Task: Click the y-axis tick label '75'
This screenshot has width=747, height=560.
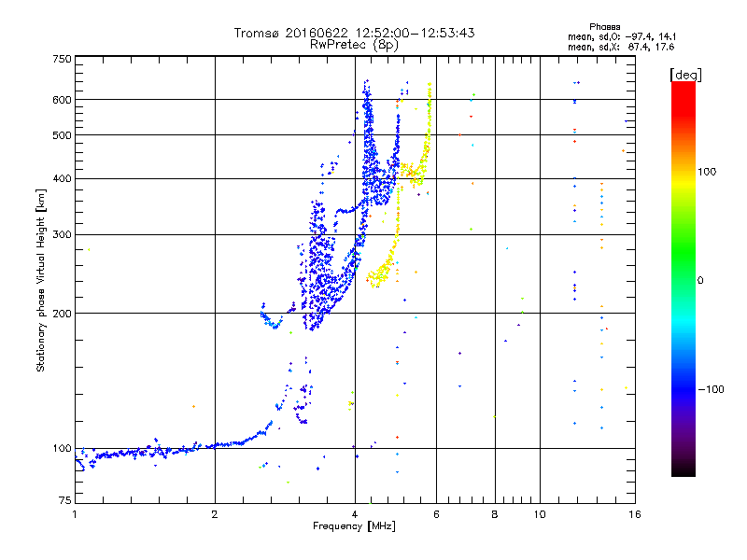Action: (65, 500)
